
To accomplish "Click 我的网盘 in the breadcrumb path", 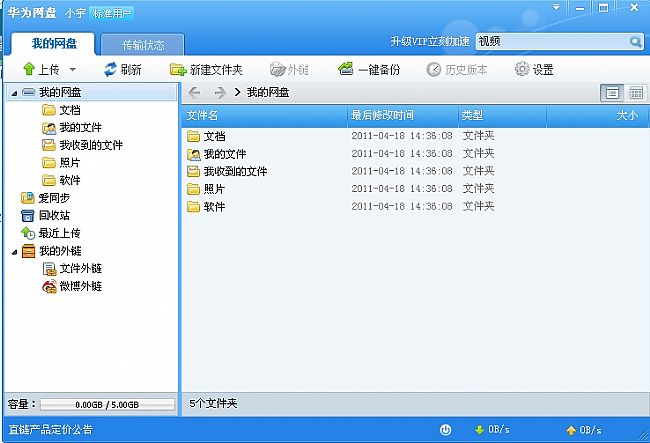I will tap(268, 92).
